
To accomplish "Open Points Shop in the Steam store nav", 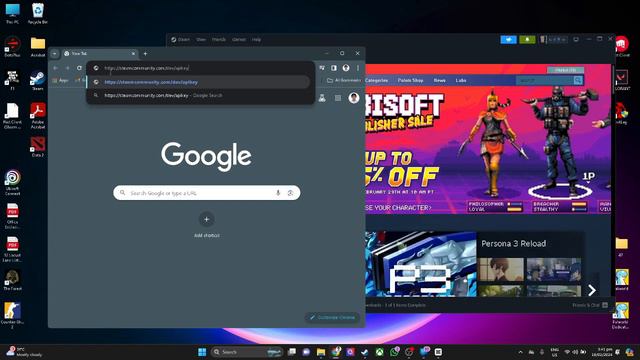I will [410, 80].
